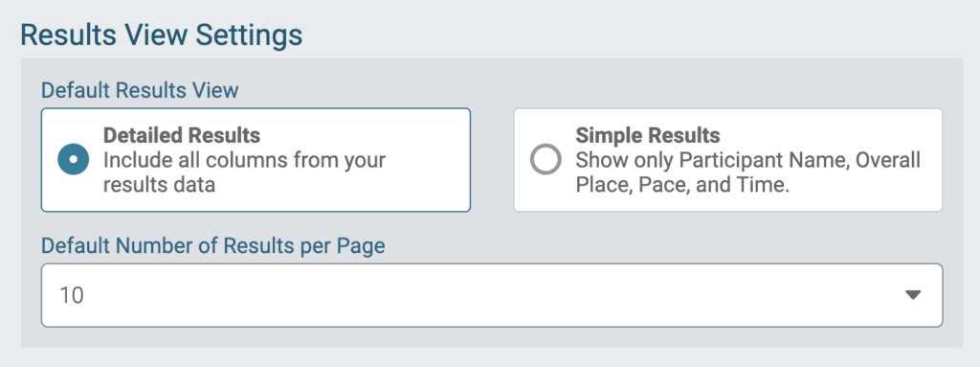Viewport: 980px width, 367px height.
Task: Click the results per page combo box
Action: [x=492, y=295]
